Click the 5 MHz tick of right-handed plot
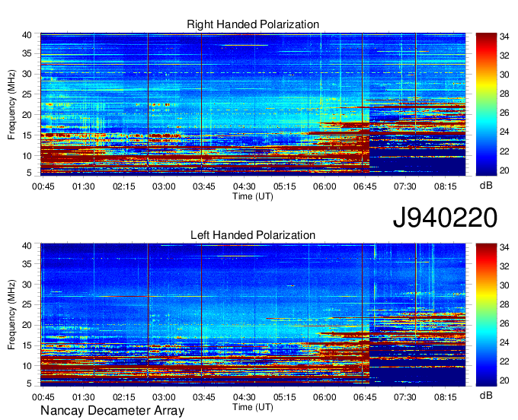Viewport: 518px width, 420px height. [29, 173]
